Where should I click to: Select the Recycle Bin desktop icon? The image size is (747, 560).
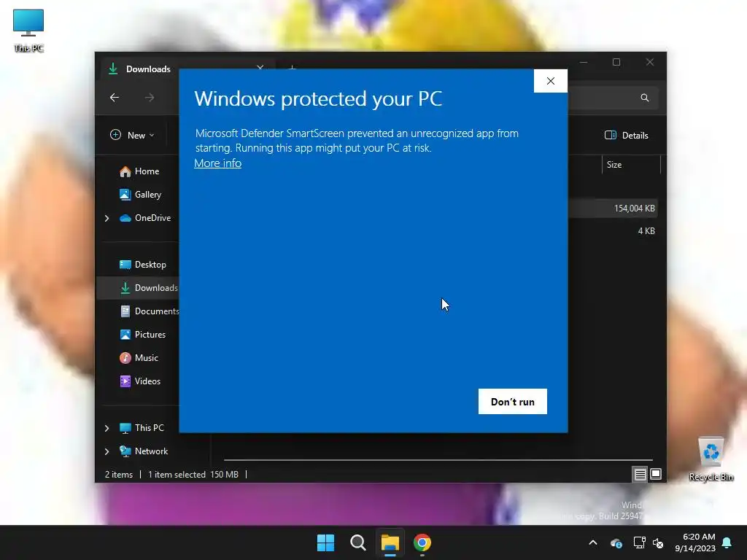click(711, 459)
